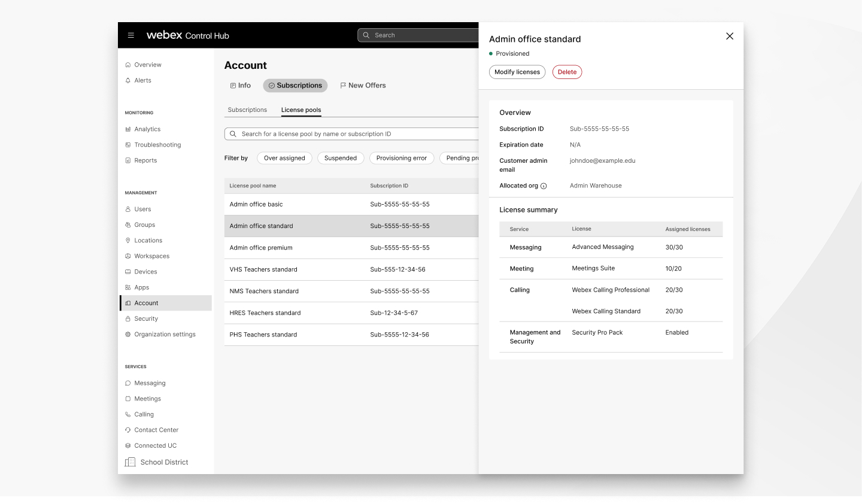Click the magnifier icon in top search bar
The width and height of the screenshot is (862, 504).
pos(366,35)
